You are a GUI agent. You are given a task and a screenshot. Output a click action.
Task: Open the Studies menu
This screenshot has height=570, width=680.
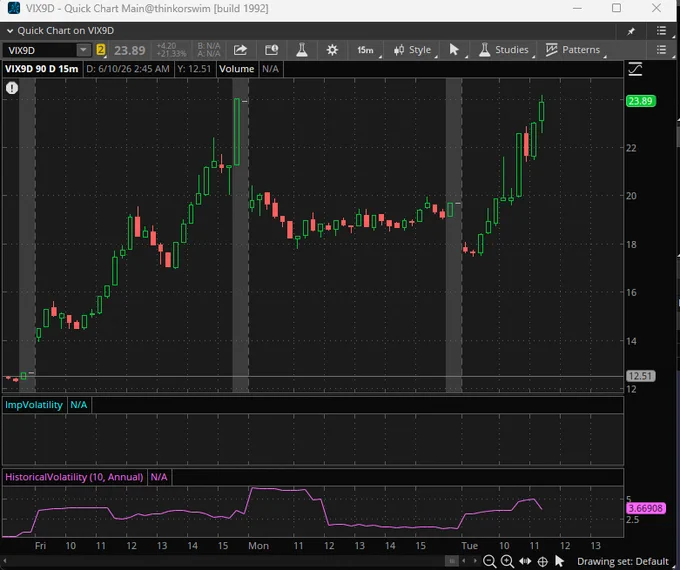coord(504,50)
